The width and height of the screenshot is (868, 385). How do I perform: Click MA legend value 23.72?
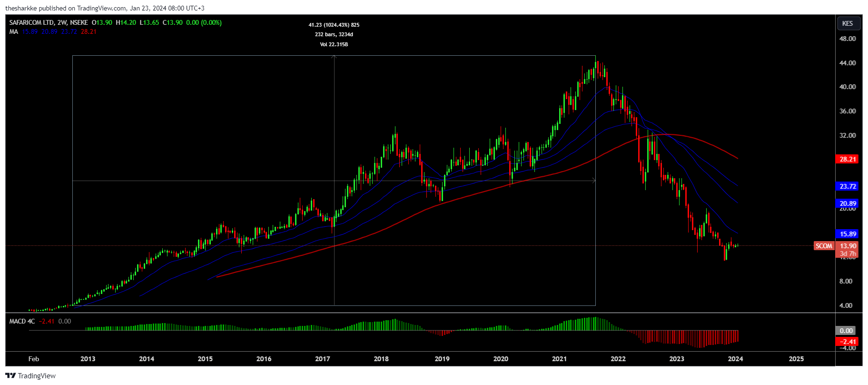[x=69, y=32]
